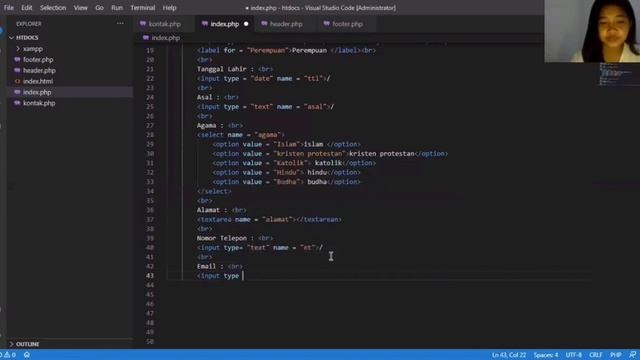Open index.html in the Explorer tree
Viewport: 640px width, 360px height.
click(x=38, y=81)
